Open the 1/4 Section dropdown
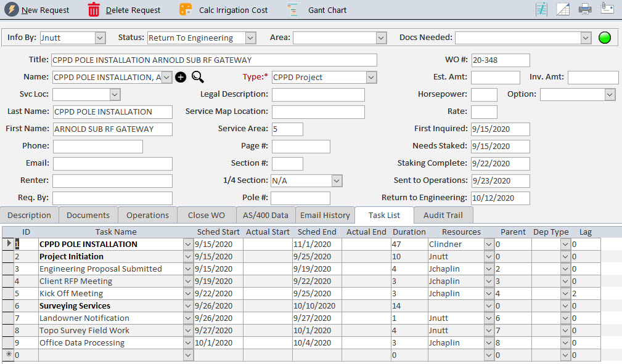 coord(337,180)
